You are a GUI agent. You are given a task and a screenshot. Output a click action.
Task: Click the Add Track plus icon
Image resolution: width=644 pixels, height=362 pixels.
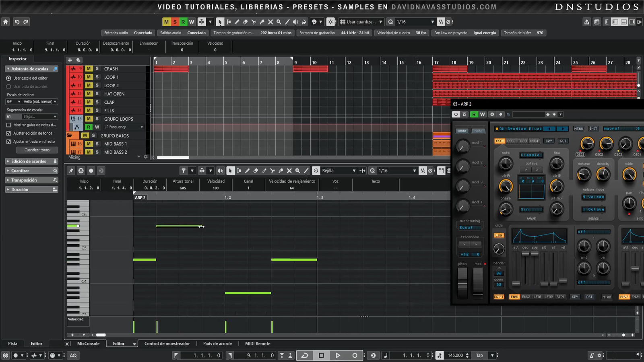[x=70, y=60]
